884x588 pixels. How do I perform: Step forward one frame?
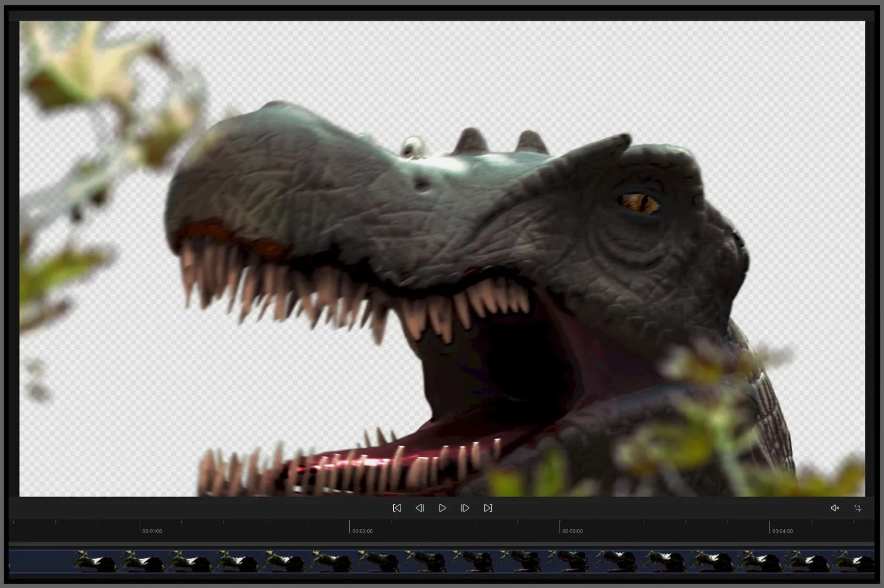pyautogui.click(x=465, y=508)
